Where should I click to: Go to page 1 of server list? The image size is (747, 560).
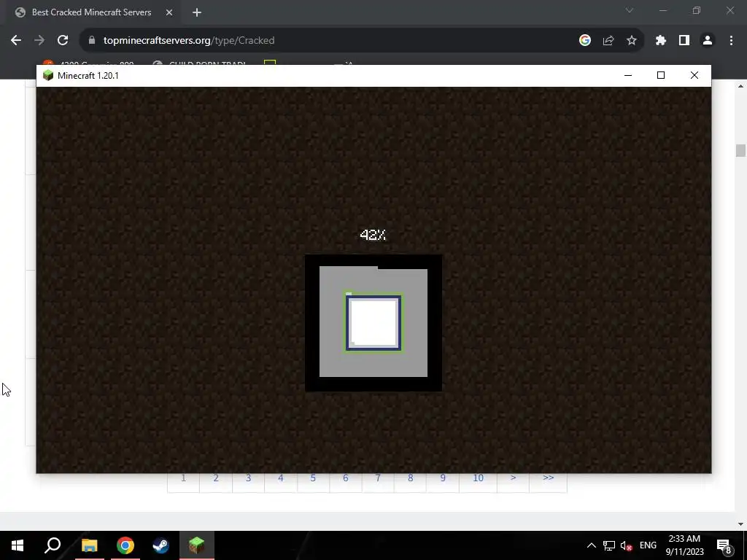point(183,478)
